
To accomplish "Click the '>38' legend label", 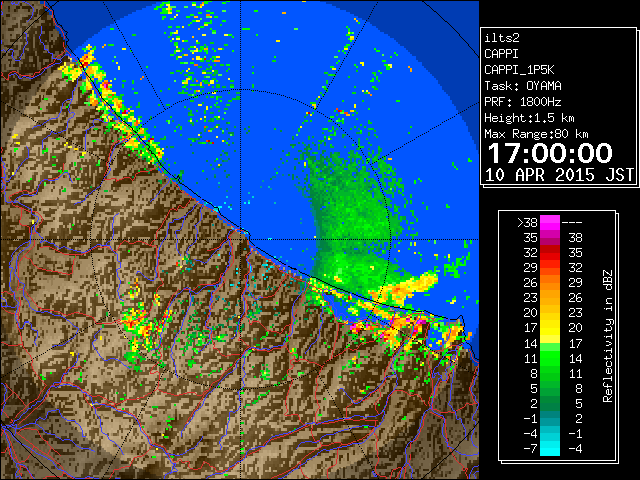I will [527, 223].
